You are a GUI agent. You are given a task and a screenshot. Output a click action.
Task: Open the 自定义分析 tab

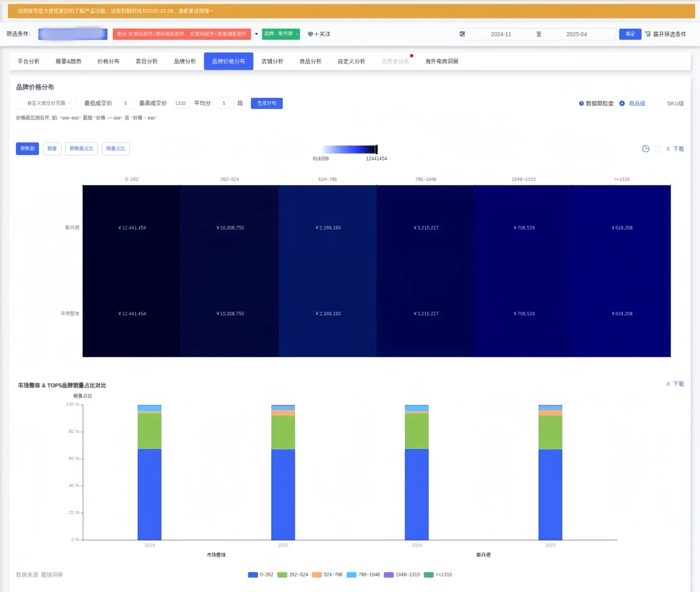351,61
